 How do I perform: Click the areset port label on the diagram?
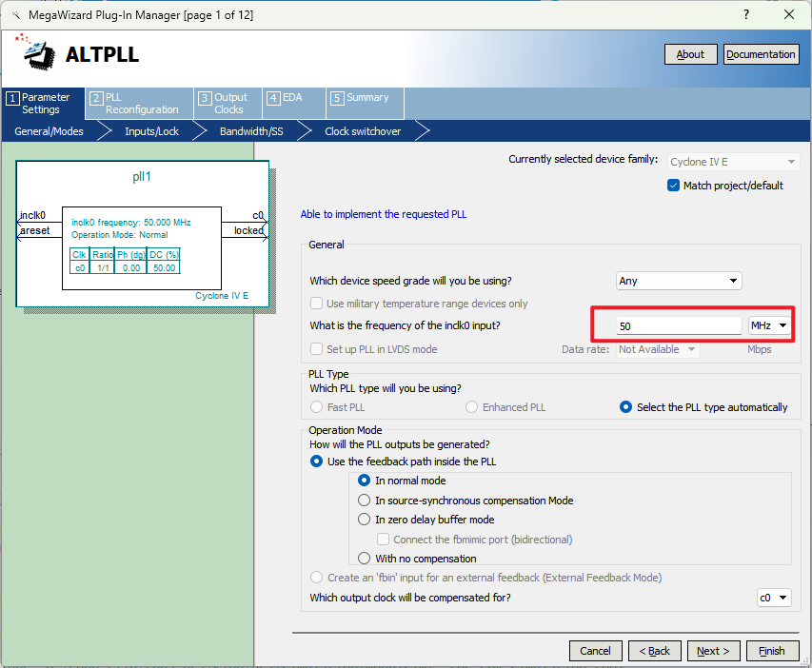click(x=35, y=230)
